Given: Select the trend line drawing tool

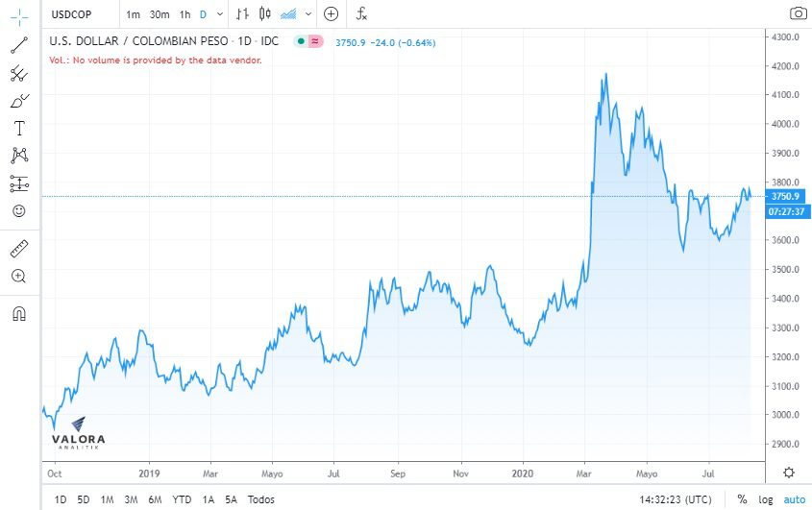Looking at the screenshot, I should [x=19, y=45].
